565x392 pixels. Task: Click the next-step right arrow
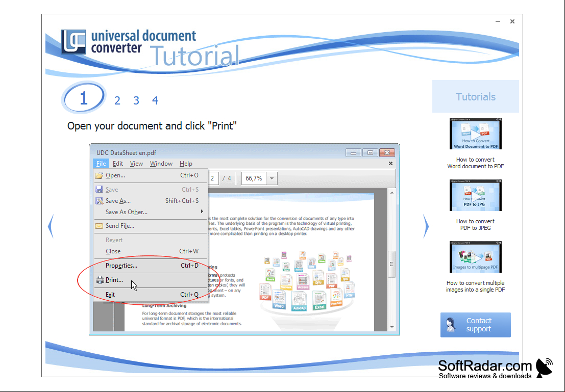click(x=426, y=226)
